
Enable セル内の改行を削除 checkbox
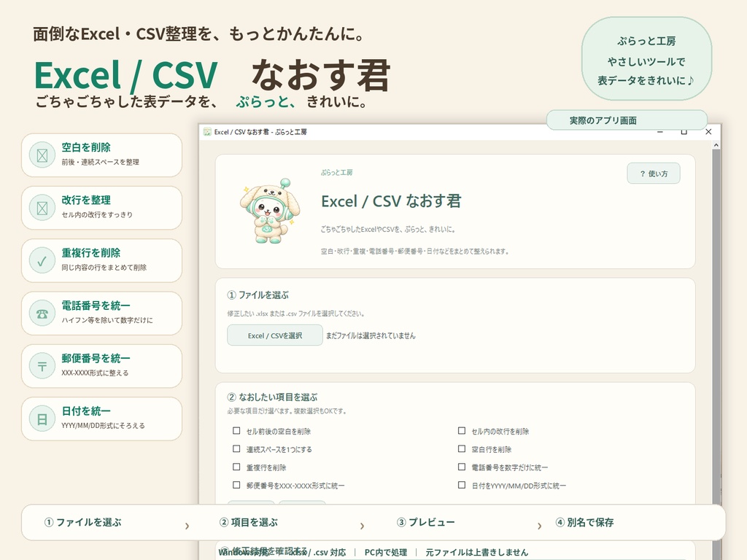click(x=462, y=430)
